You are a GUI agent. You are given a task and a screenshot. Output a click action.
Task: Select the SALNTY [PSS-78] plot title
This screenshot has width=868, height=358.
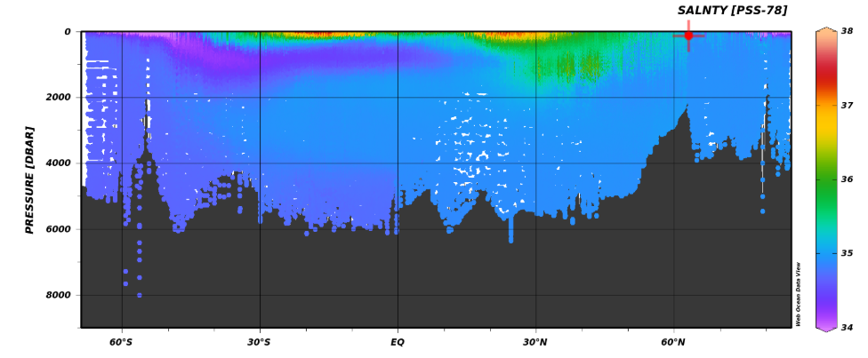732,11
